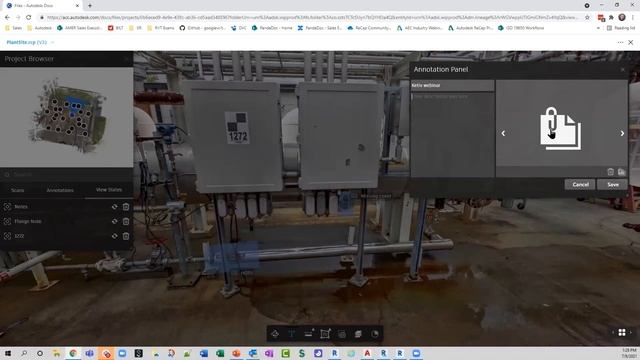Click the paperclip attachment placeholder image
Viewport: 640px width, 360px height.
pyautogui.click(x=560, y=129)
